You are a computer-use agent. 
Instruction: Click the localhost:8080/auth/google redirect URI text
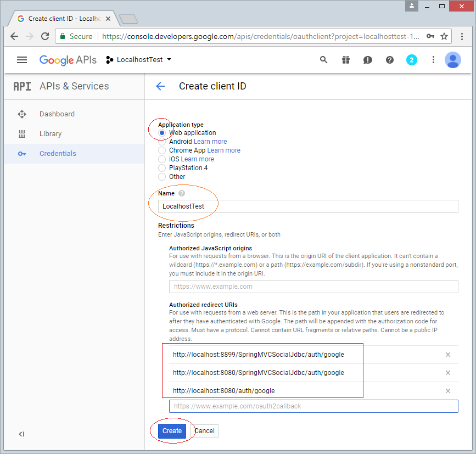tap(224, 391)
